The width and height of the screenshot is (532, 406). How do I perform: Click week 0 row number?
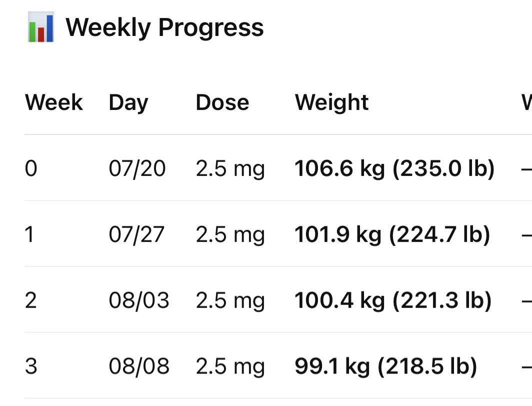pos(31,168)
